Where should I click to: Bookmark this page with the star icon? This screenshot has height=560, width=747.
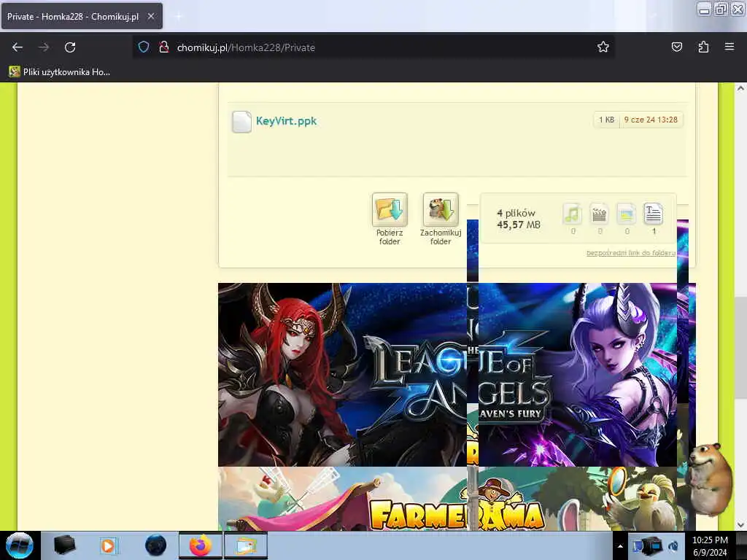[x=603, y=47]
